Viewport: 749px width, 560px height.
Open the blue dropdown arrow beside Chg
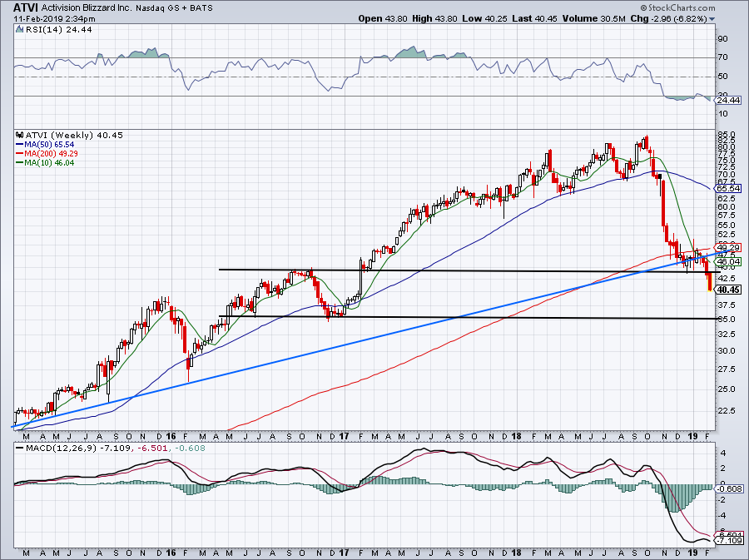pyautogui.click(x=712, y=20)
